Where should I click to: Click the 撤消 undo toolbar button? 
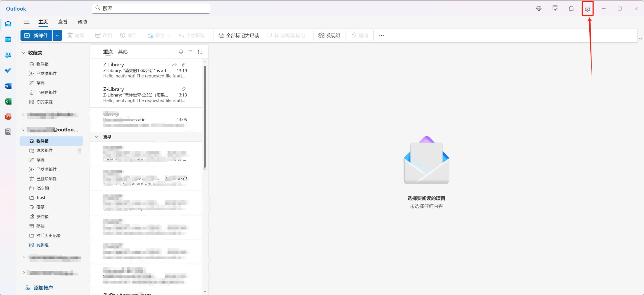[x=360, y=36]
